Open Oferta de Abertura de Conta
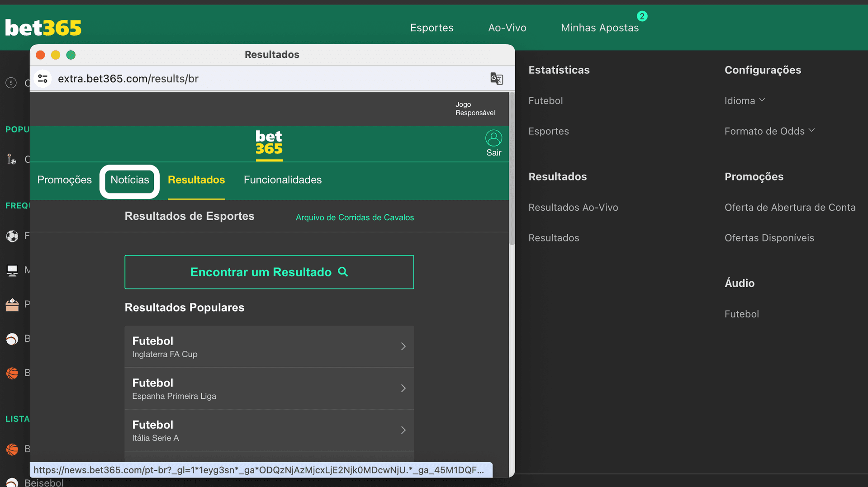This screenshot has height=487, width=868. pos(790,207)
